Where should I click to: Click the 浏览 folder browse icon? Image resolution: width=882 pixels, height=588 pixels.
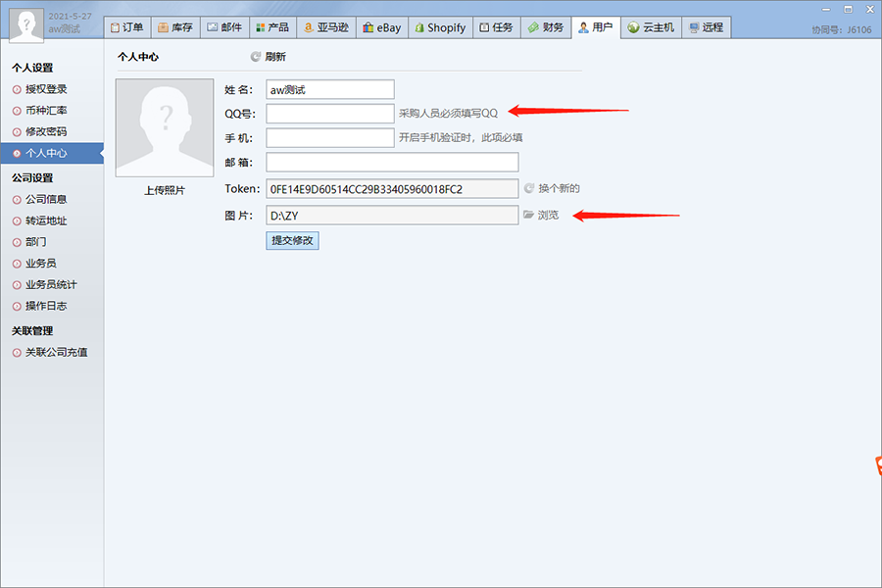click(x=529, y=215)
